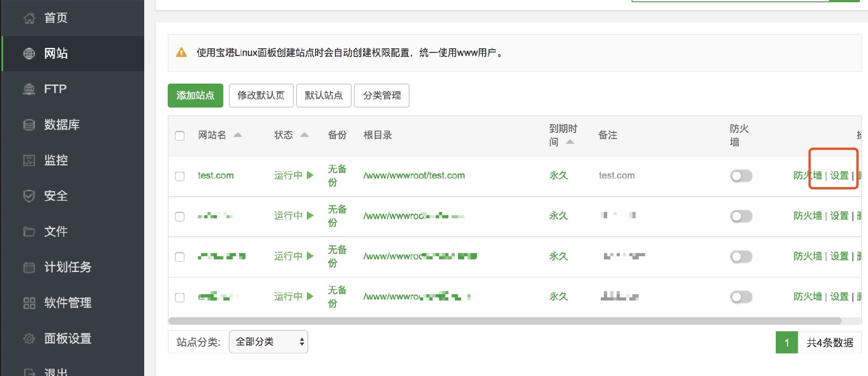The width and height of the screenshot is (868, 376).
Task: Click the FTP globe icon in sidebar
Action: 29,89
